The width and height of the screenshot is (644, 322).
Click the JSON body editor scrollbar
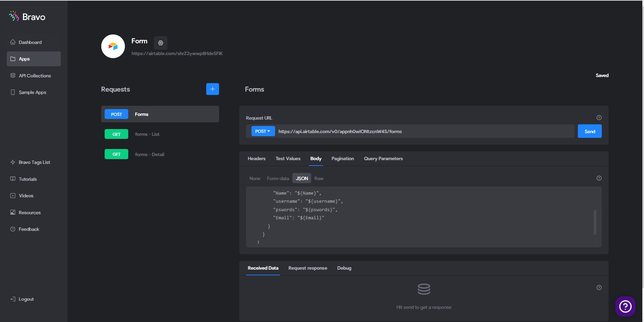595,222
